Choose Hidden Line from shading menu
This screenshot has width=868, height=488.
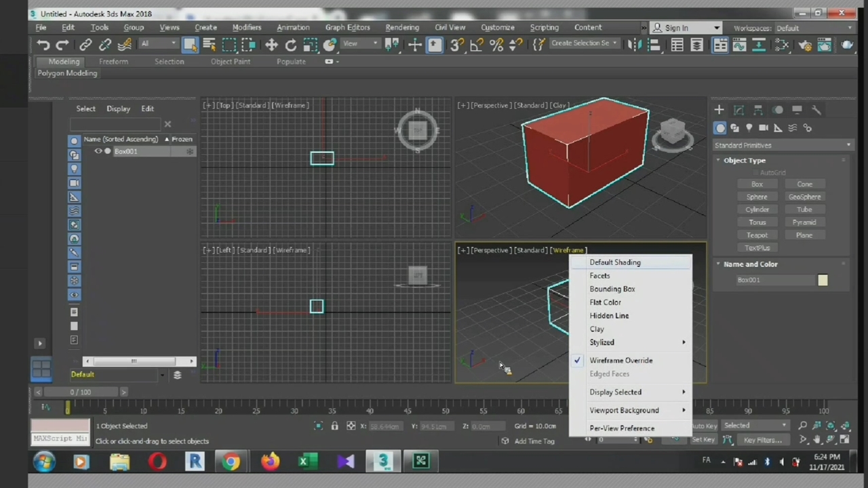(609, 316)
